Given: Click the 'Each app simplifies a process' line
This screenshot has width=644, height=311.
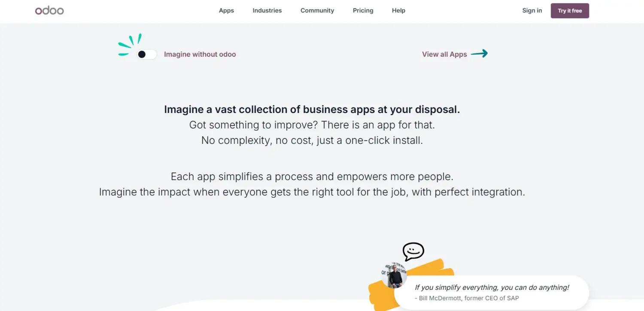Looking at the screenshot, I should click(312, 177).
